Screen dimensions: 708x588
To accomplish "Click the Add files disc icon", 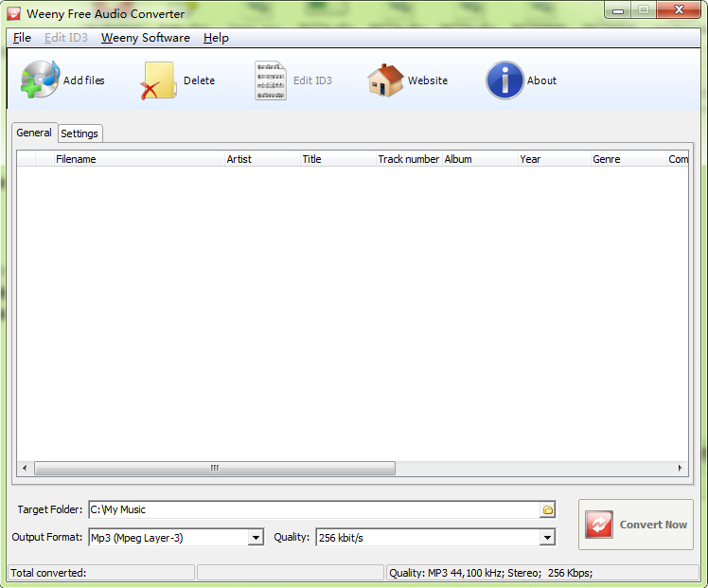I will point(40,80).
